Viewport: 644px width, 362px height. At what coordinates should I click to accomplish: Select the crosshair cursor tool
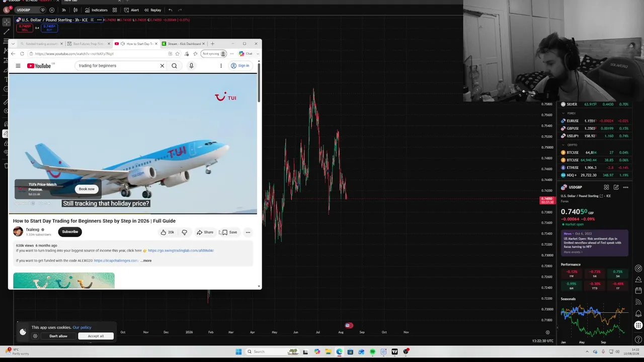6,22
